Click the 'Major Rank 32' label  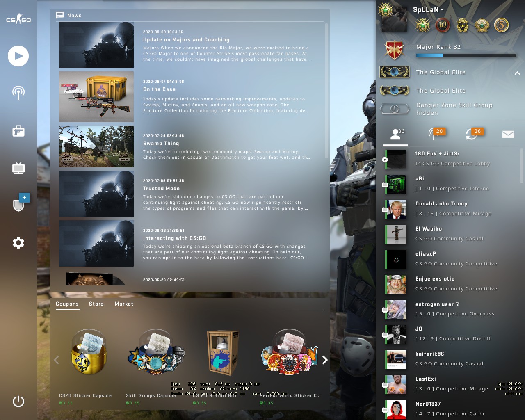438,47
